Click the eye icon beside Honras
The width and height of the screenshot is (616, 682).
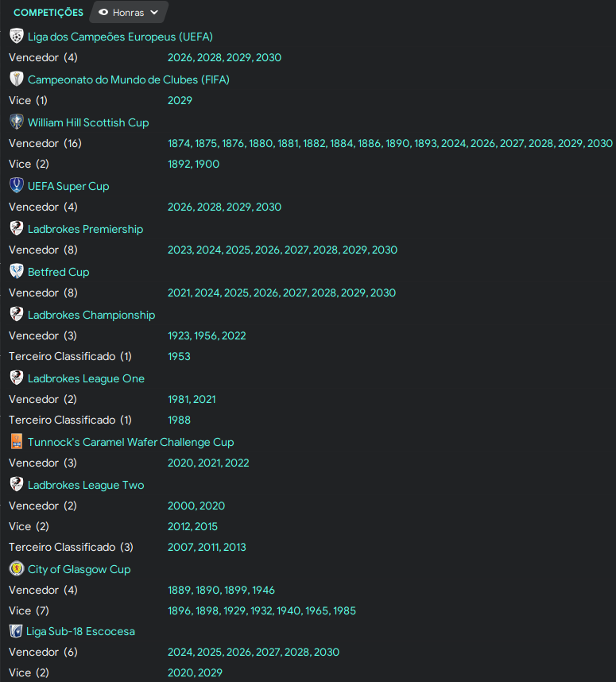pyautogui.click(x=103, y=12)
